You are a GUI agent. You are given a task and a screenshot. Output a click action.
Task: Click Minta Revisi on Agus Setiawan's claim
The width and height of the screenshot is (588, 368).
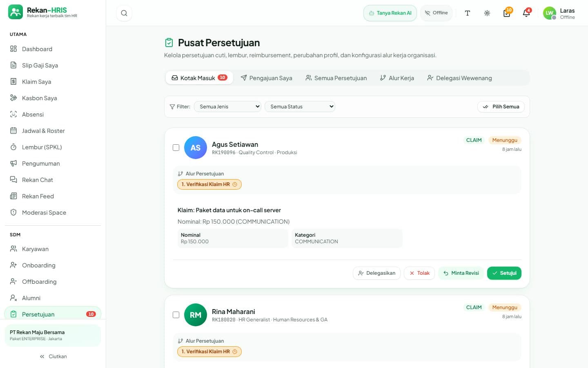[x=461, y=273]
